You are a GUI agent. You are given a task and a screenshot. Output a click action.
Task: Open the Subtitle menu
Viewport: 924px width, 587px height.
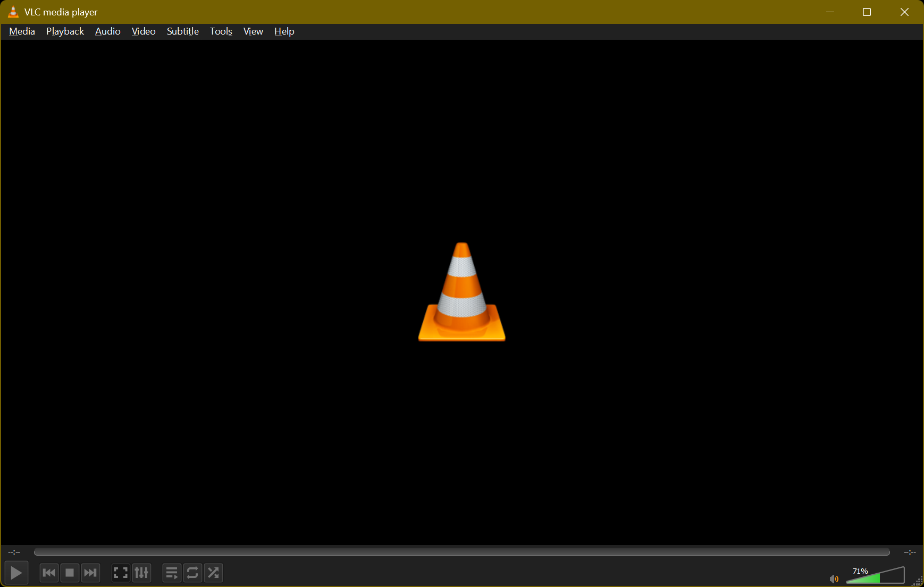182,31
